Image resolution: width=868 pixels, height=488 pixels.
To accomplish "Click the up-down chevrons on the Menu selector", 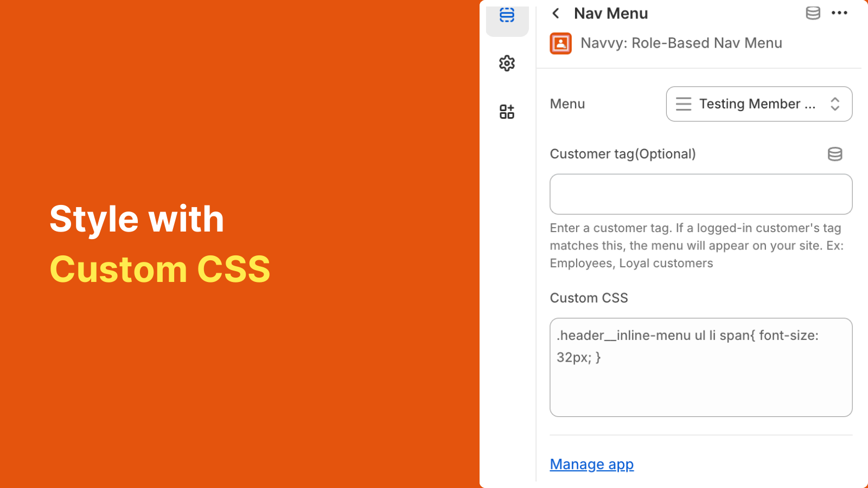I will tap(835, 104).
